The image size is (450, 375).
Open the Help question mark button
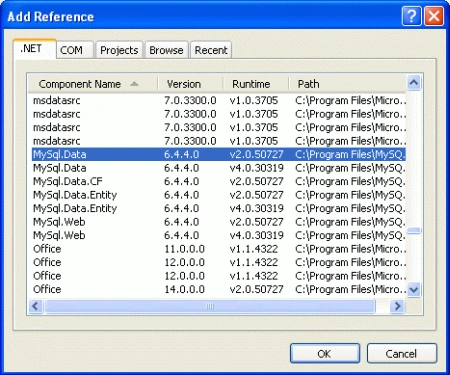(x=412, y=16)
